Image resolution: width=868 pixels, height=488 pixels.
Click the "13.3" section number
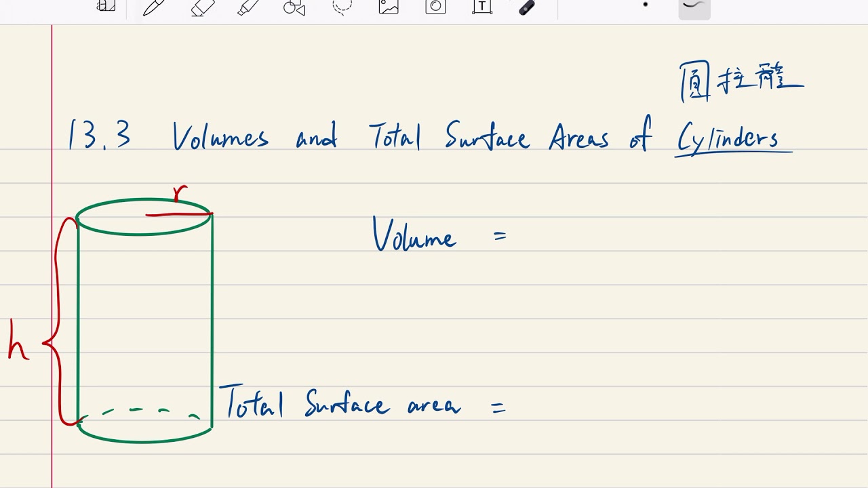point(99,136)
